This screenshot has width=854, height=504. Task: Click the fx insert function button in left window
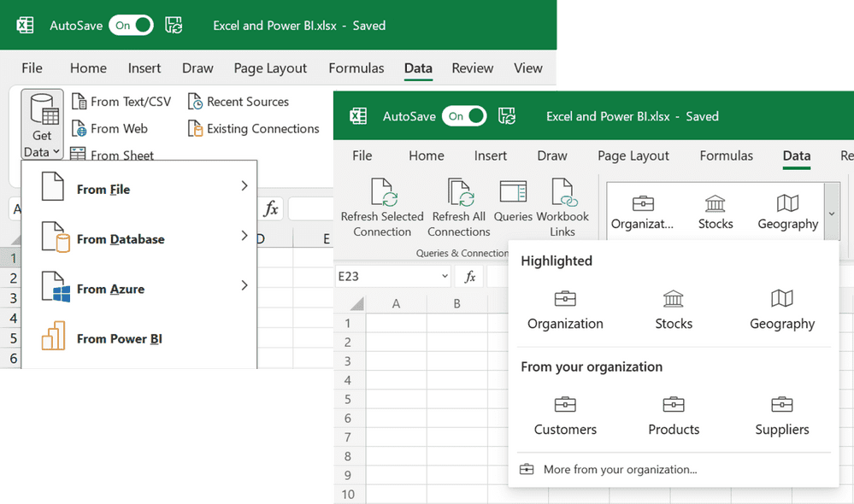coord(271,208)
